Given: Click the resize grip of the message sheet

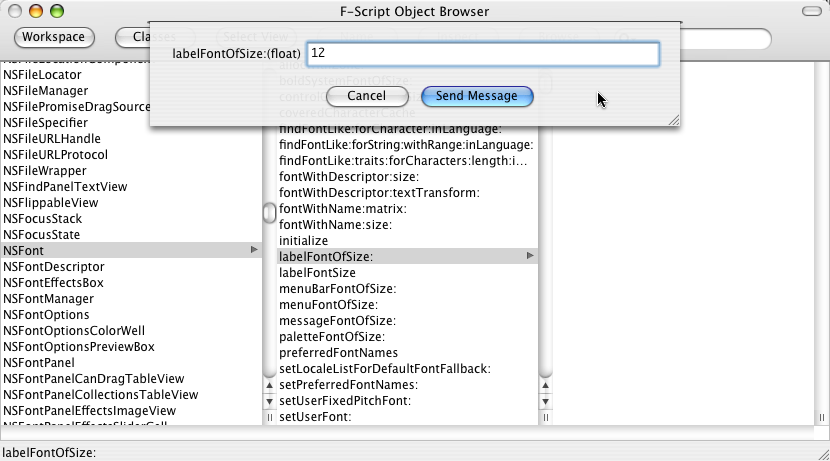Looking at the screenshot, I should click(673, 119).
